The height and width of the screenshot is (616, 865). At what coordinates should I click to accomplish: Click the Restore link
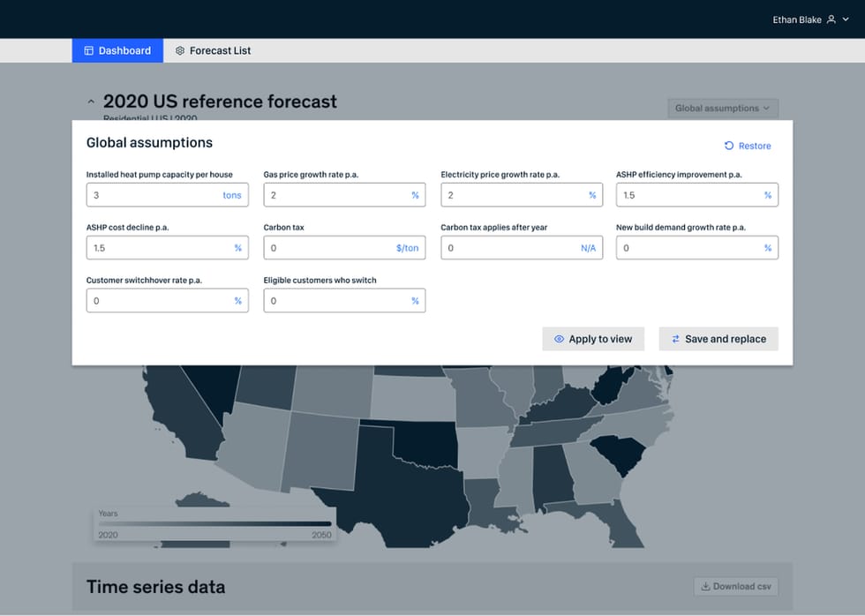(x=748, y=146)
